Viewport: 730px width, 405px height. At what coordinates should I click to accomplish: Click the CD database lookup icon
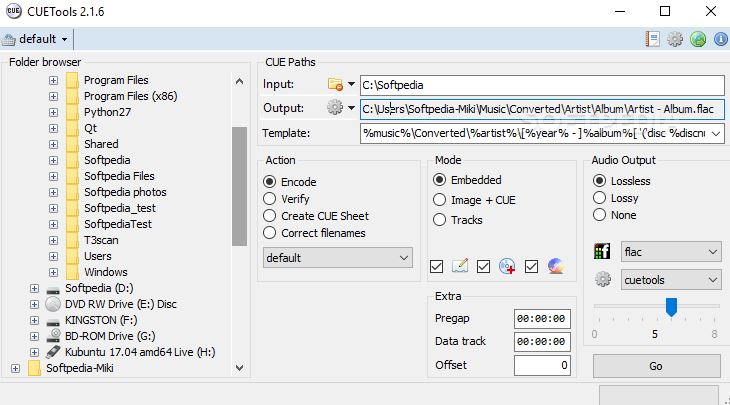coord(507,266)
